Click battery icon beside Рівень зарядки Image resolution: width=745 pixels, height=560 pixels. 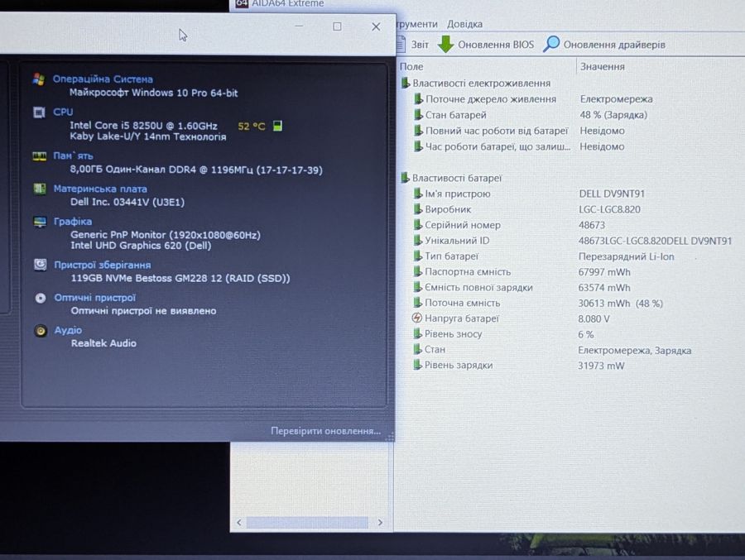(416, 365)
